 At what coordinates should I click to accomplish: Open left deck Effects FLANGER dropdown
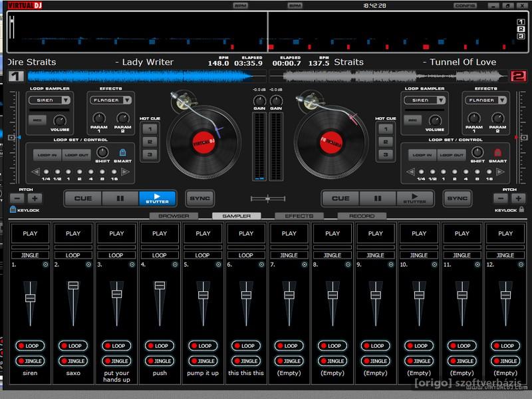[110, 100]
